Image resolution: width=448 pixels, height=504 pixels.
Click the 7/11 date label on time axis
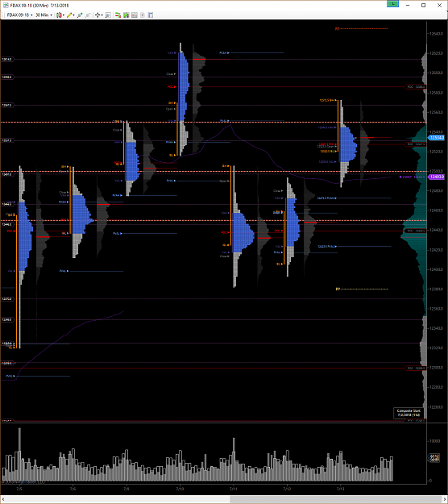pos(234,489)
